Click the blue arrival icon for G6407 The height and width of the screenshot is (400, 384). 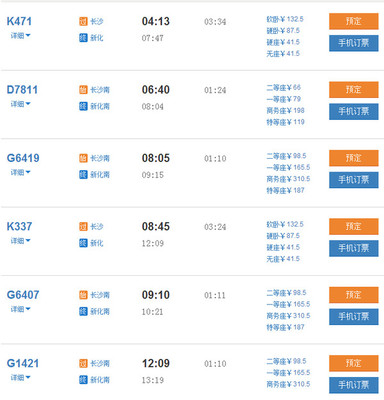[83, 311]
